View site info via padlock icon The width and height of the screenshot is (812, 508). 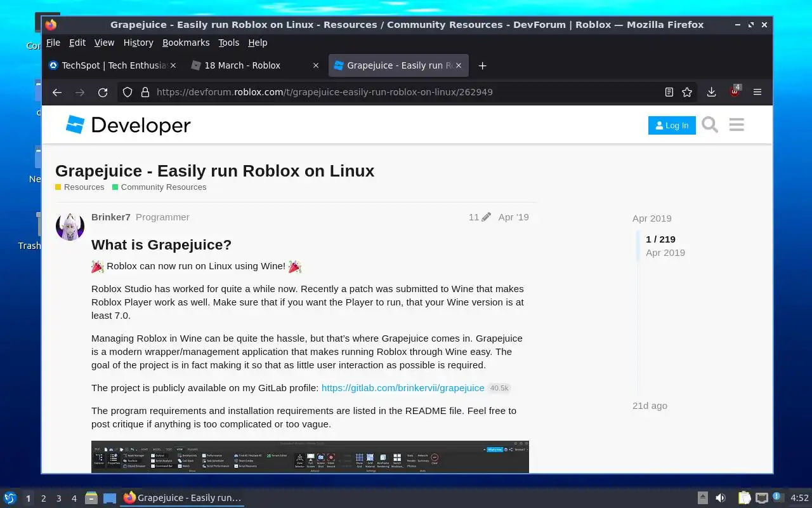point(145,92)
